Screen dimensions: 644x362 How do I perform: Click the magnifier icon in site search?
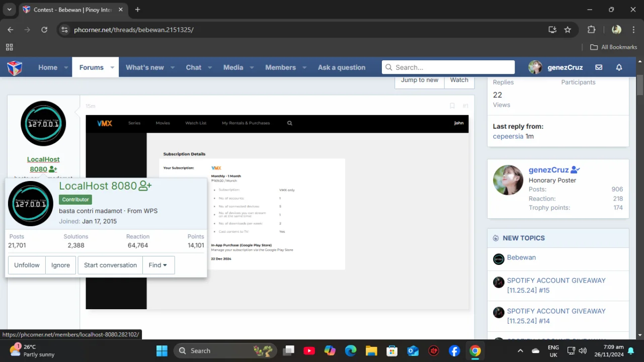tap(388, 67)
